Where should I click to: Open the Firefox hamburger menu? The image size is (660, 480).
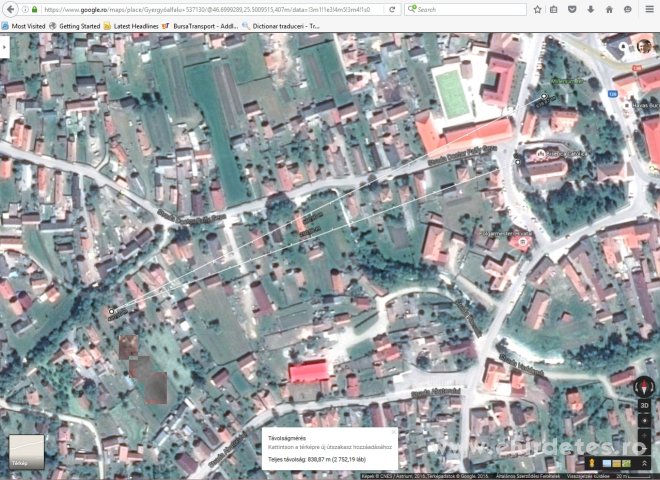tap(649, 9)
